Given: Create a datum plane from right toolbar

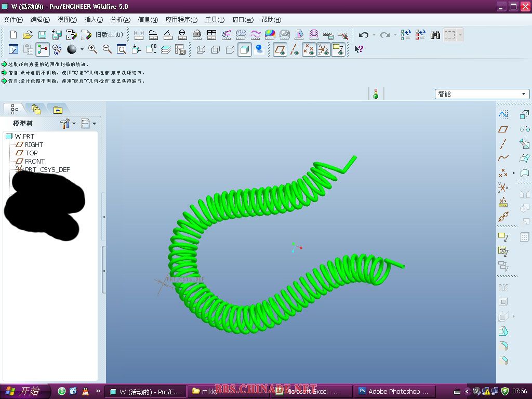Looking at the screenshot, I should coord(503,129).
